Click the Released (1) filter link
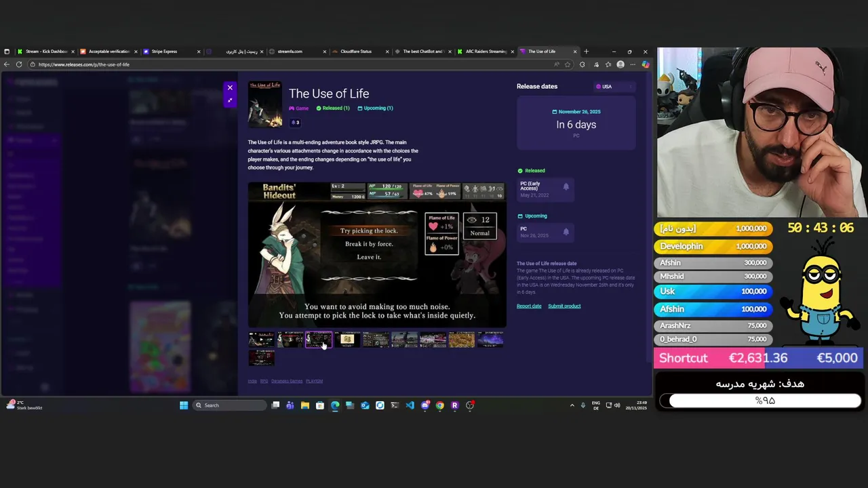This screenshot has width=868, height=488. point(333,108)
